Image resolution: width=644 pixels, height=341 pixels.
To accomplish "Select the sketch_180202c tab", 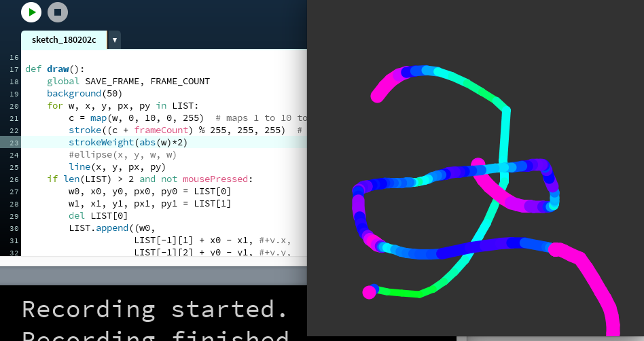I will point(64,40).
